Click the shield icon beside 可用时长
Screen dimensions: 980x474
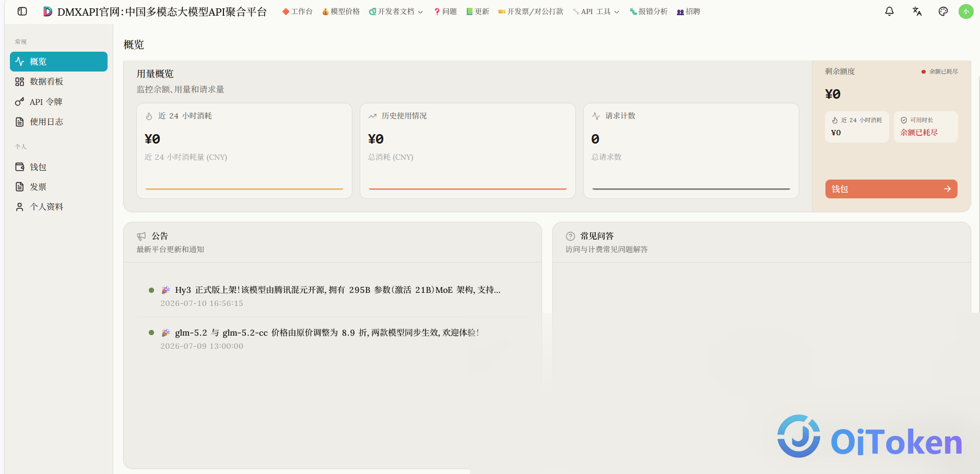click(x=904, y=120)
